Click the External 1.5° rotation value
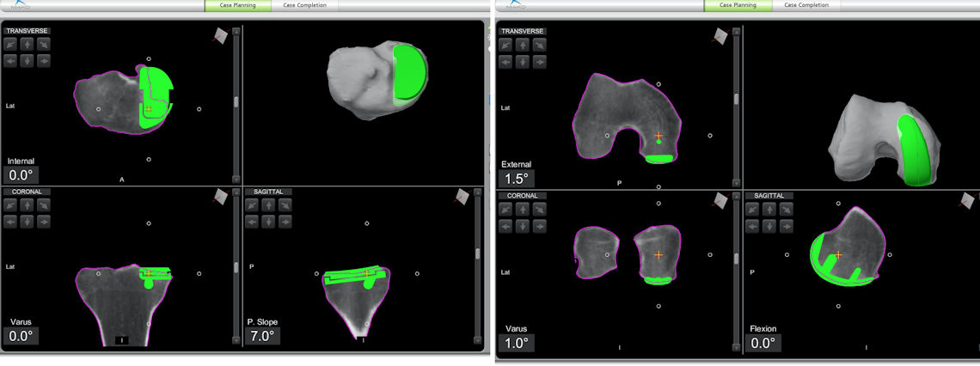Screen dimensions: 980x366 [x=515, y=179]
